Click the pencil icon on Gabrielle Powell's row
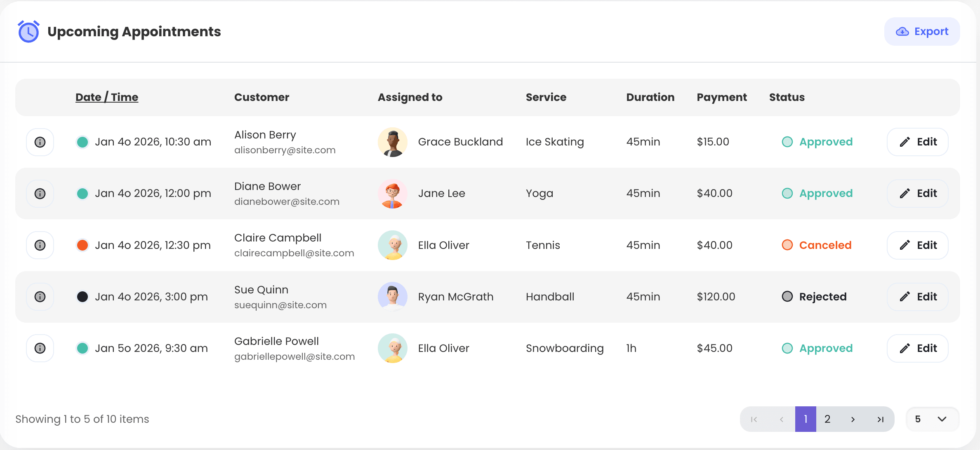The image size is (980, 450). 905,348
